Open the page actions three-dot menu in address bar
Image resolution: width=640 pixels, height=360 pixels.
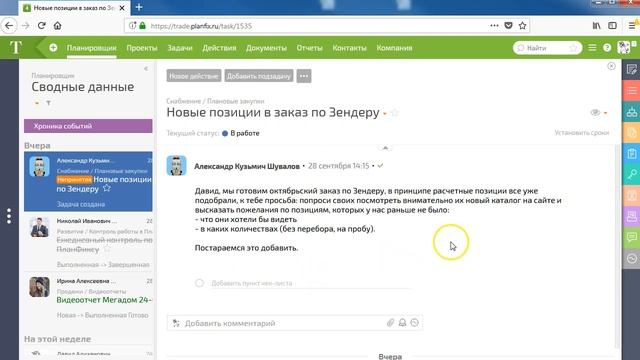coord(494,25)
